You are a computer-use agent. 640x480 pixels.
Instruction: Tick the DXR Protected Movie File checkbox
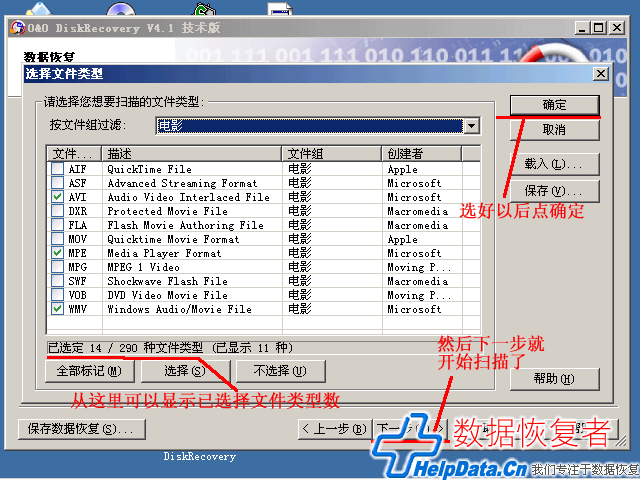[58, 211]
